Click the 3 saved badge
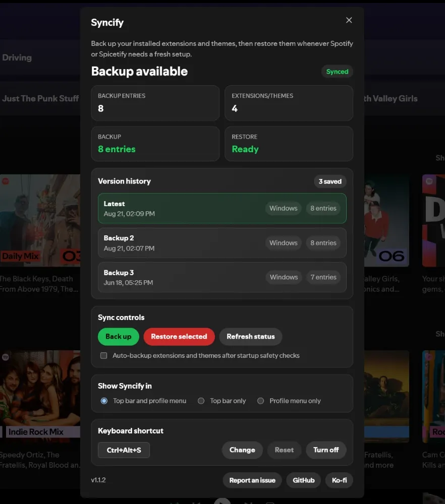The image size is (445, 504). [330, 181]
